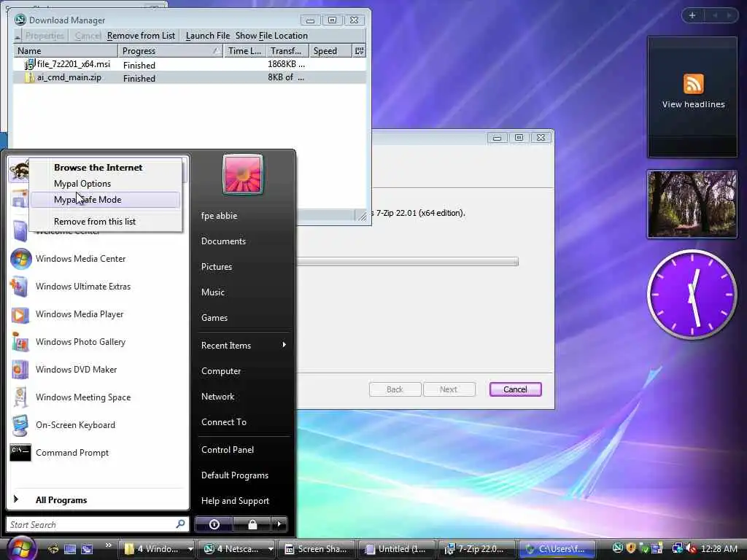
Task: Click Remove from List in Download Manager
Action: tap(141, 36)
